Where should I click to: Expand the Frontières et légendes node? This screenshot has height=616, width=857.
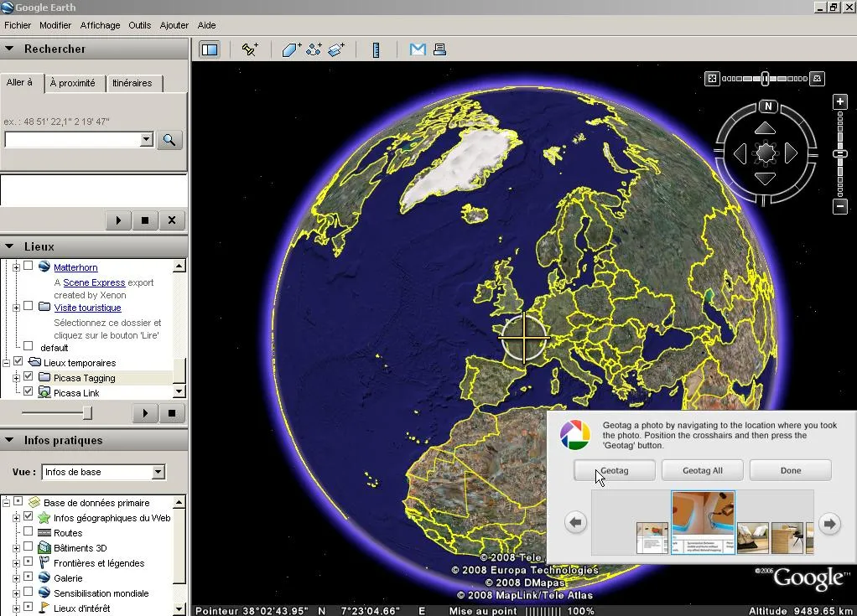(16, 563)
